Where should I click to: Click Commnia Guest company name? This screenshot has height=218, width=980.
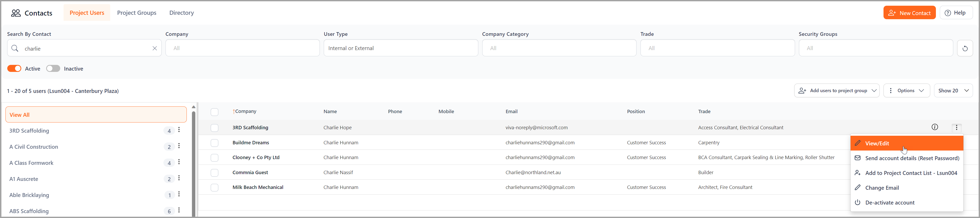point(250,172)
